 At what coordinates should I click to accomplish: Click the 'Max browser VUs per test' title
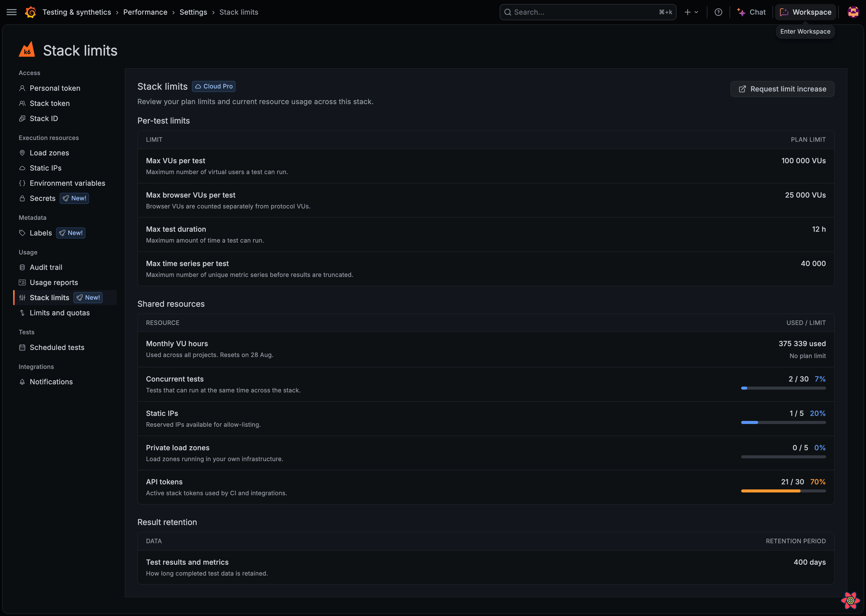pos(191,195)
